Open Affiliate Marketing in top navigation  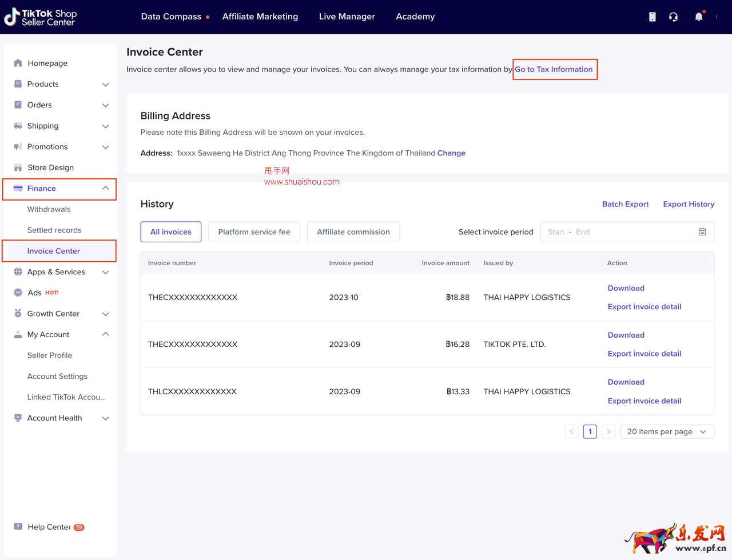260,17
